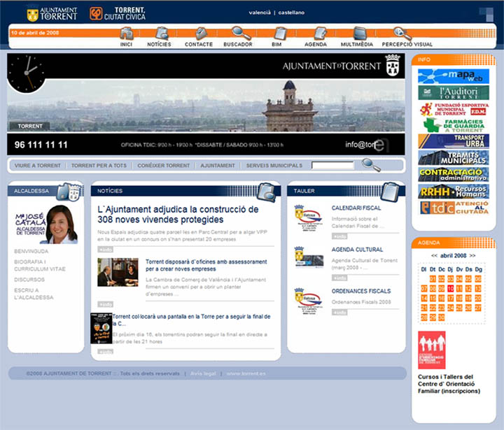Open the Farmàcies de Guàrdia banner
Viewport: 504px width, 430px height.
[x=454, y=125]
